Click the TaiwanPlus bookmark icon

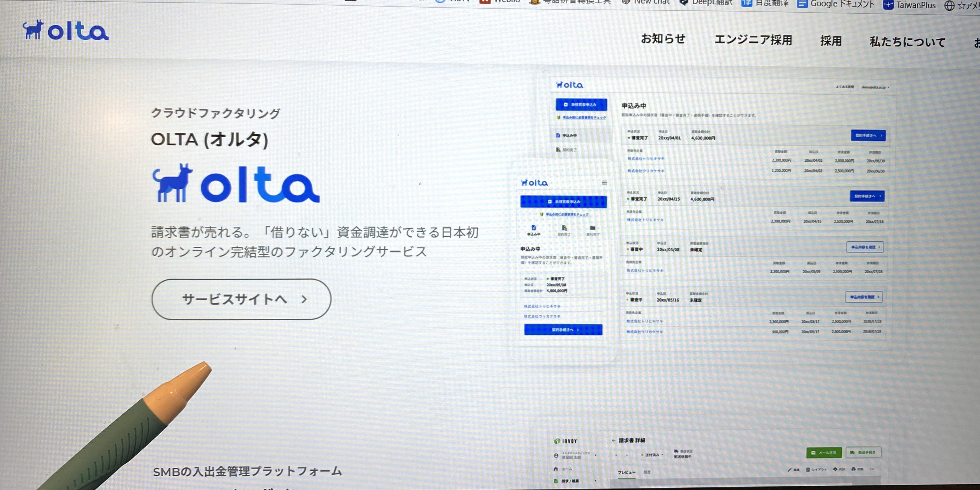[888, 5]
